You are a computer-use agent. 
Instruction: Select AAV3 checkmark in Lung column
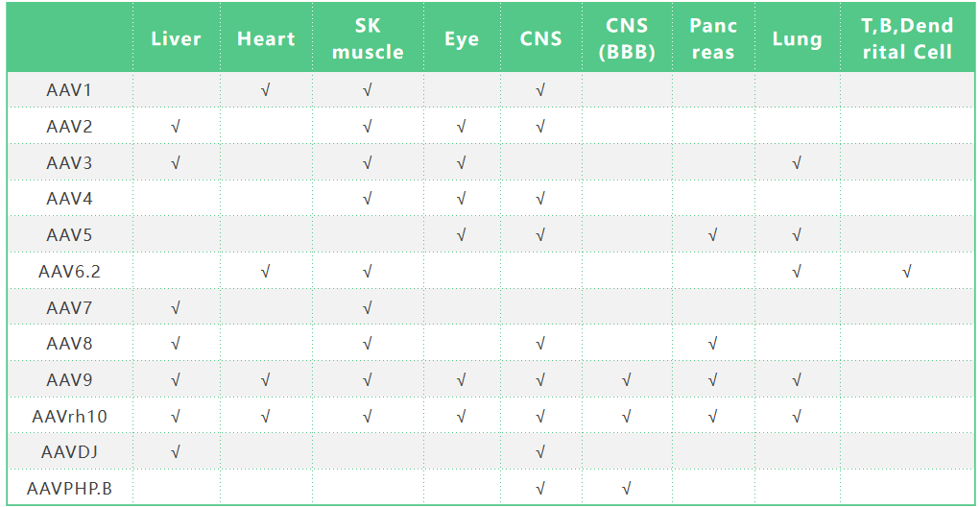(x=797, y=163)
